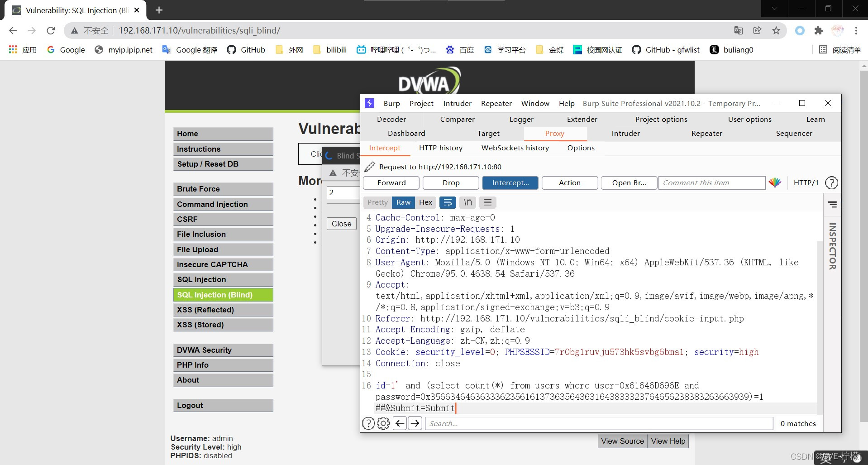Open the bilibili bookmark folder

click(x=330, y=50)
